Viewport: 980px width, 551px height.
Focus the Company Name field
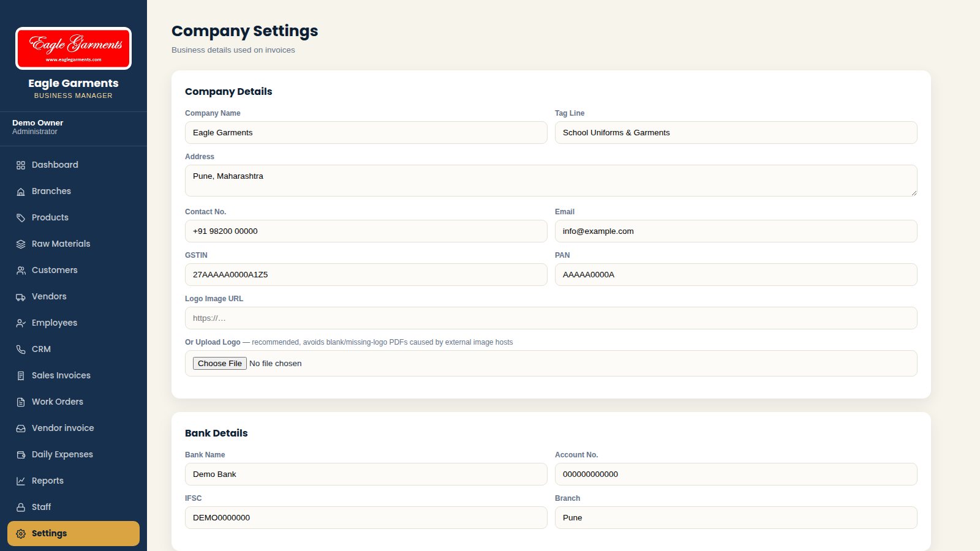pyautogui.click(x=366, y=132)
